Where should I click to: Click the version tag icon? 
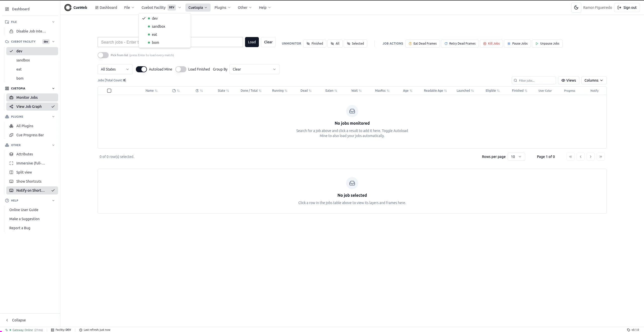(x=629, y=330)
